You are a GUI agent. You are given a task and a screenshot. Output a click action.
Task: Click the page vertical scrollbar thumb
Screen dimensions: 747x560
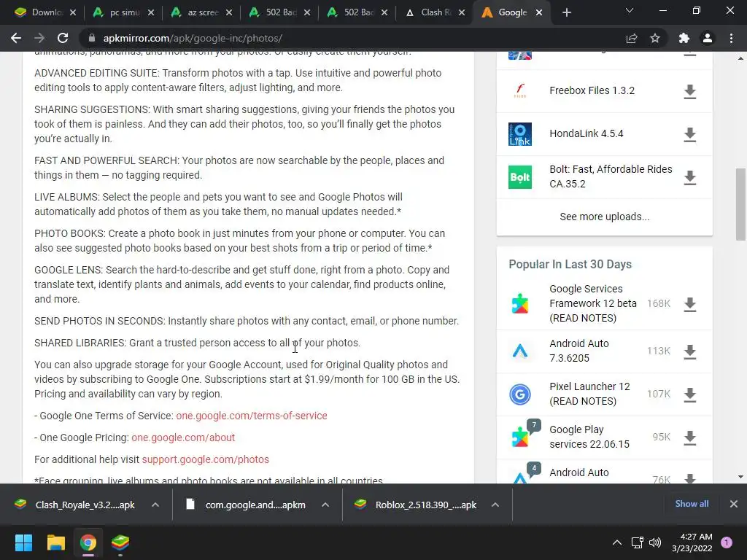coord(740,204)
